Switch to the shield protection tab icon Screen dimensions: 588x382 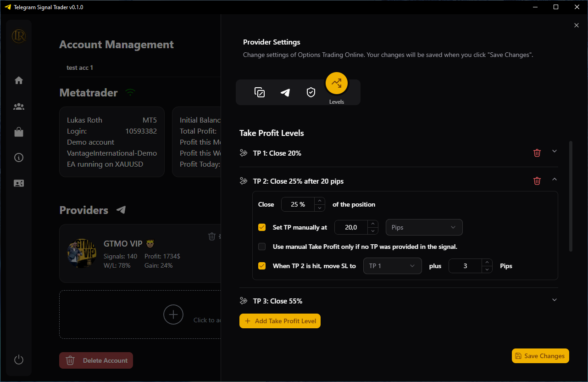(x=311, y=92)
